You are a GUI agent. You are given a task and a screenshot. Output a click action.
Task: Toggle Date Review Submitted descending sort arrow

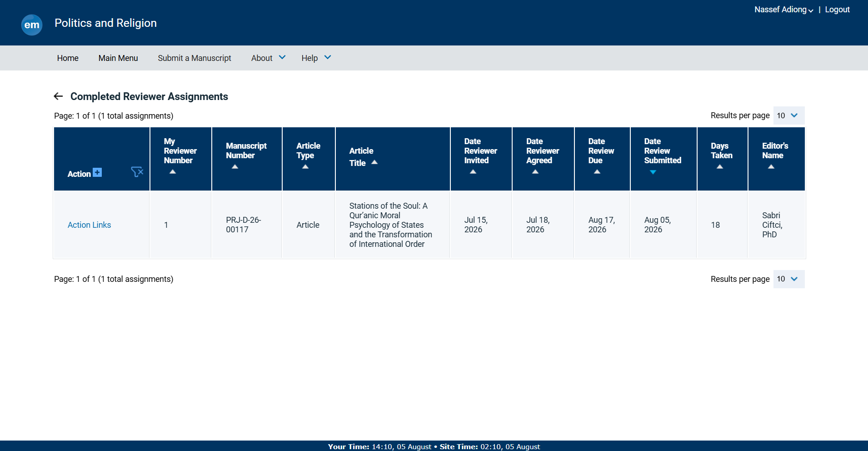pos(653,172)
